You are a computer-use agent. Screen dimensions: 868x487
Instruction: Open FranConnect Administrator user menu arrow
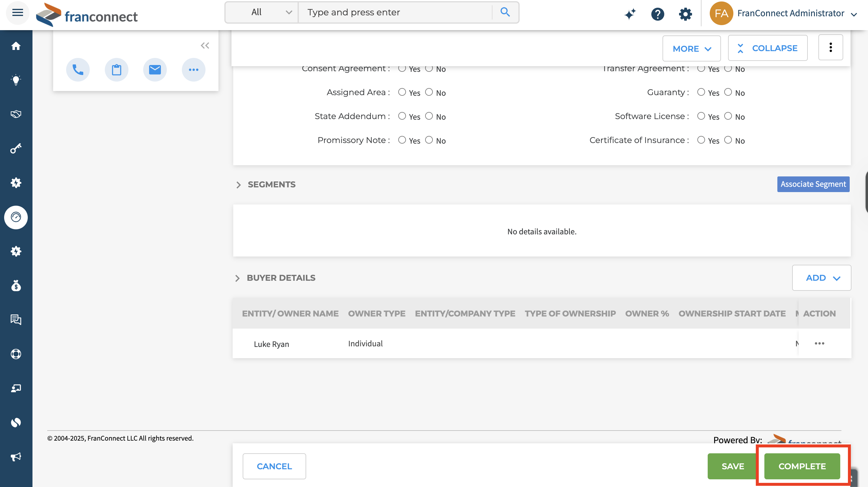click(x=854, y=14)
